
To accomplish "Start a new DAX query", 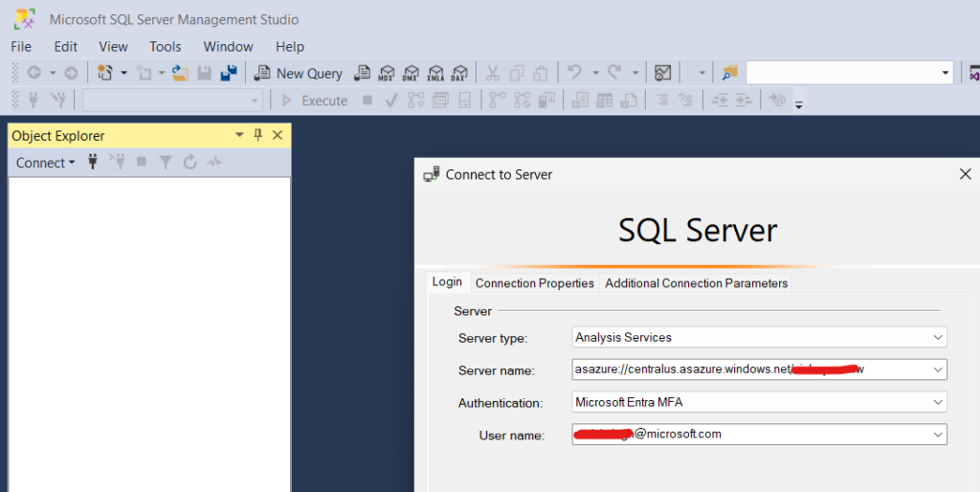I will tap(459, 73).
